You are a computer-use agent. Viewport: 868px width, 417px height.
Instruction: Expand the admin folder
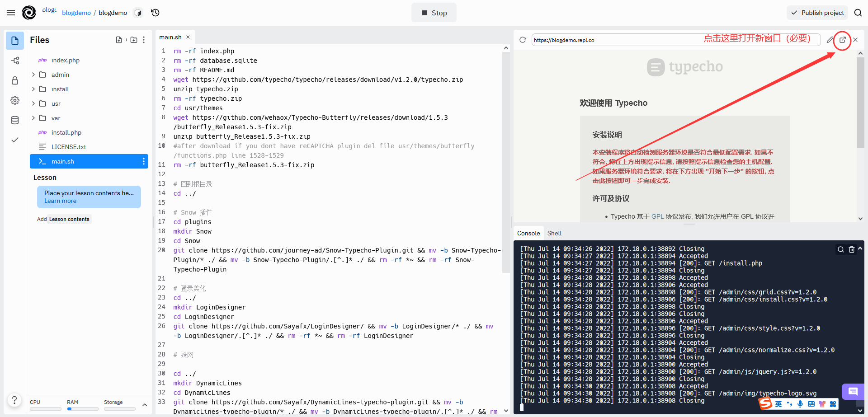(33, 75)
